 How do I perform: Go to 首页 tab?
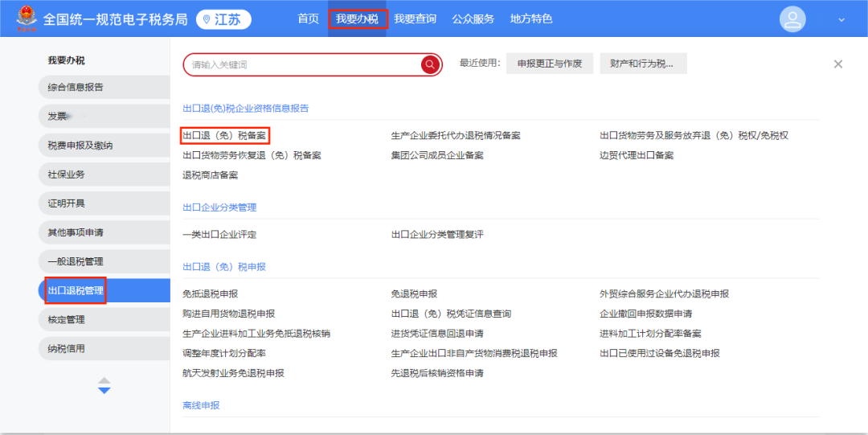click(x=309, y=18)
